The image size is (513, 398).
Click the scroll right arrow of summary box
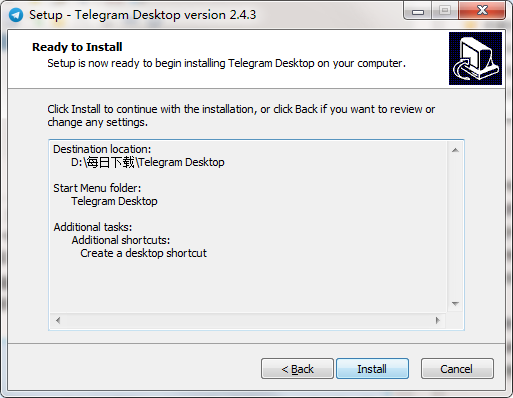438,320
